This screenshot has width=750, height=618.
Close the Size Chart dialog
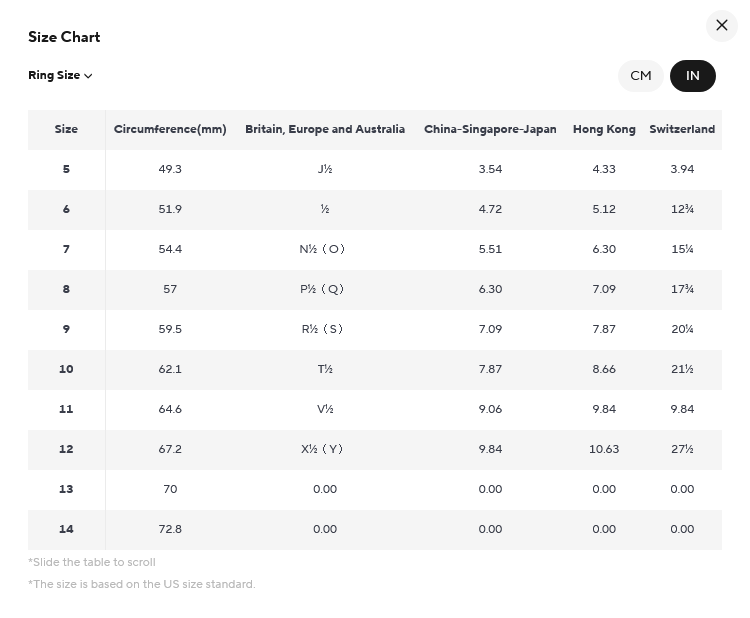point(721,25)
